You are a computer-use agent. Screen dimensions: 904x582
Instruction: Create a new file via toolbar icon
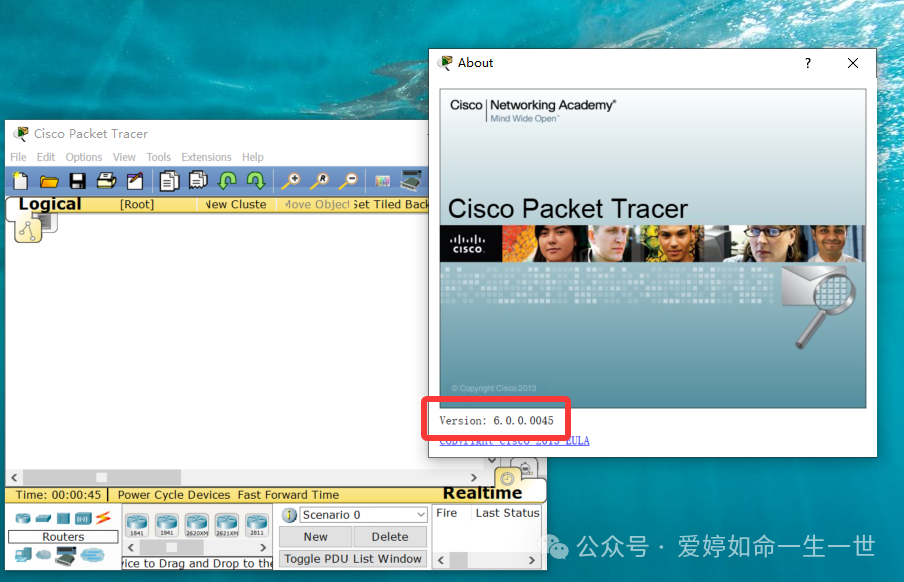tap(21, 181)
